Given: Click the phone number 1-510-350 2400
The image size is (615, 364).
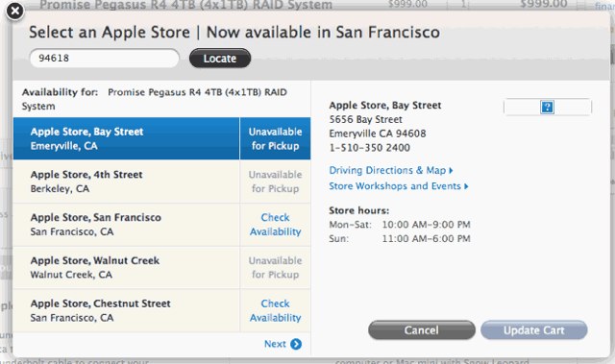Looking at the screenshot, I should [x=369, y=148].
